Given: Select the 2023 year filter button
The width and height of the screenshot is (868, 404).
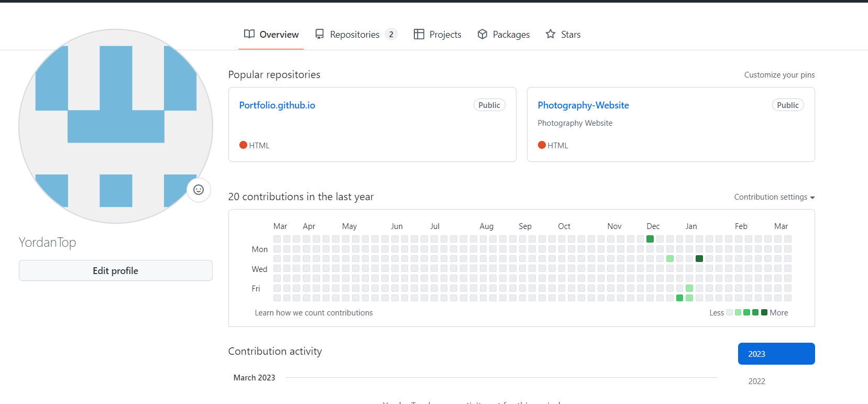Looking at the screenshot, I should (776, 354).
